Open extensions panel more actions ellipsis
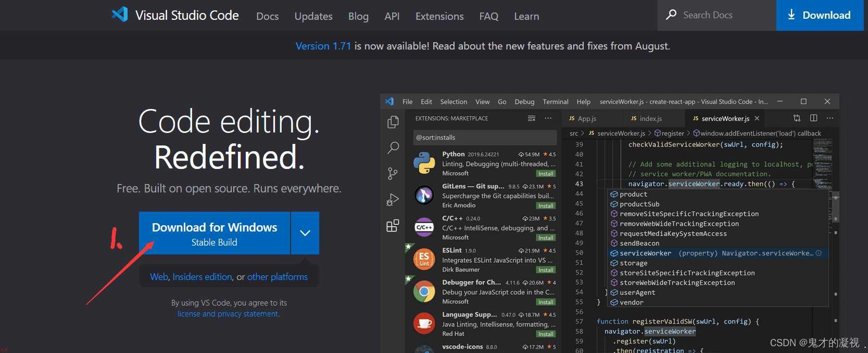 click(548, 118)
